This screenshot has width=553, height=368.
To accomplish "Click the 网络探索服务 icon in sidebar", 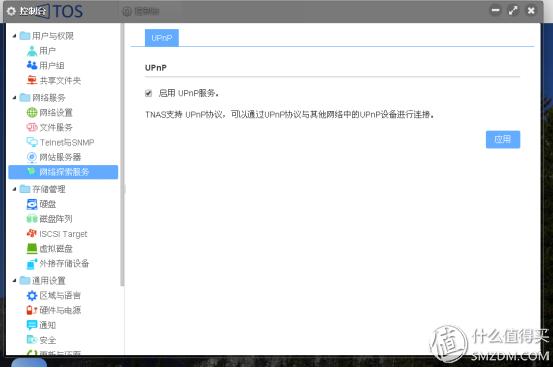I will click(x=32, y=172).
